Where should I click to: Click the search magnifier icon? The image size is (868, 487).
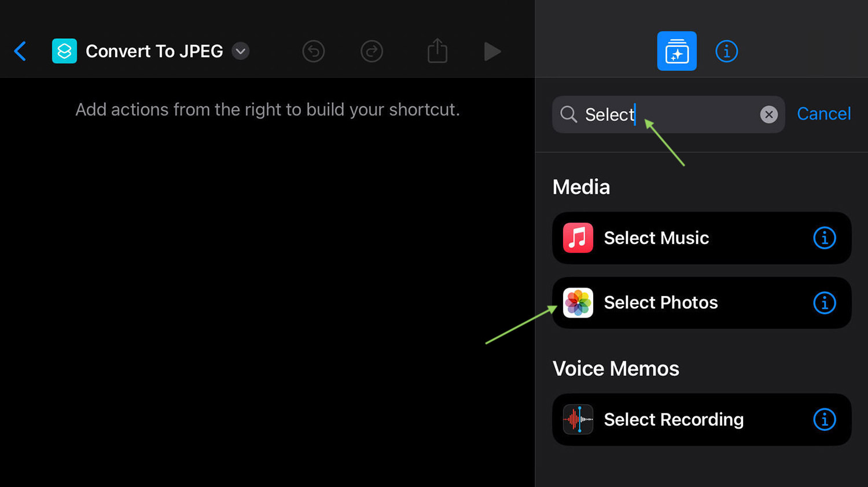(x=569, y=115)
